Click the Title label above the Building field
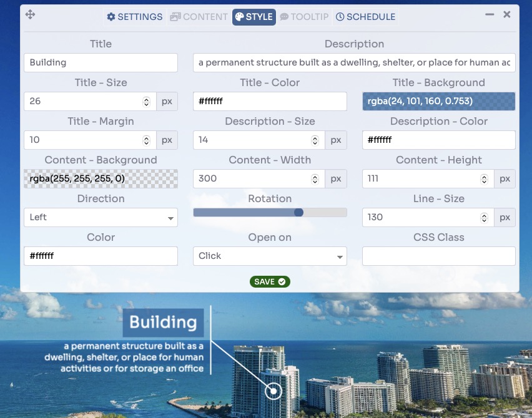 [x=100, y=44]
